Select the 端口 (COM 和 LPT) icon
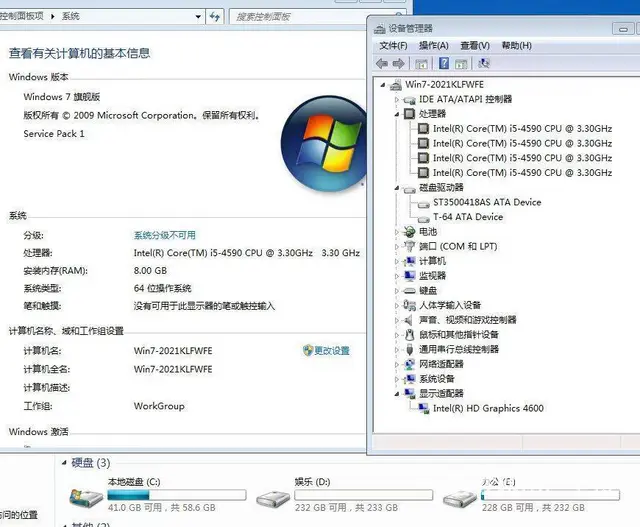Viewport: 640px width, 527px height. 409,246
